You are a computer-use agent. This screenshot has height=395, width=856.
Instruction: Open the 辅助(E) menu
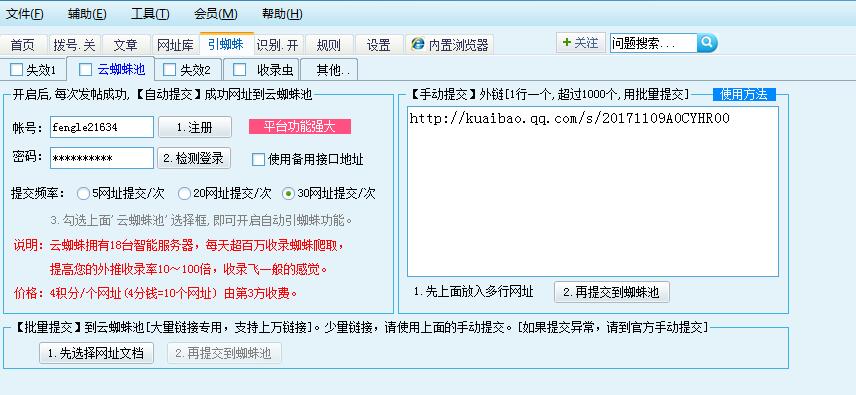coord(87,14)
